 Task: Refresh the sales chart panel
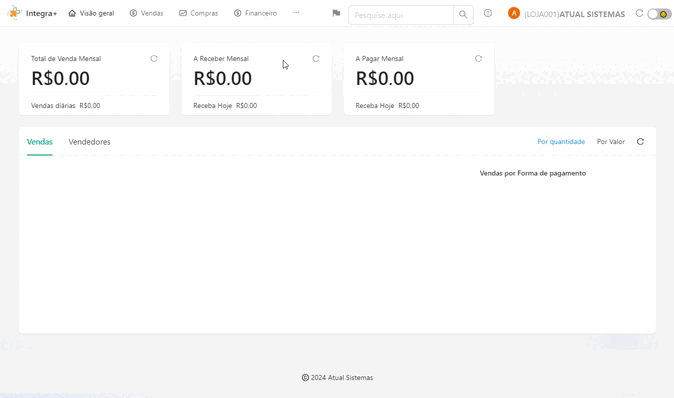click(640, 141)
